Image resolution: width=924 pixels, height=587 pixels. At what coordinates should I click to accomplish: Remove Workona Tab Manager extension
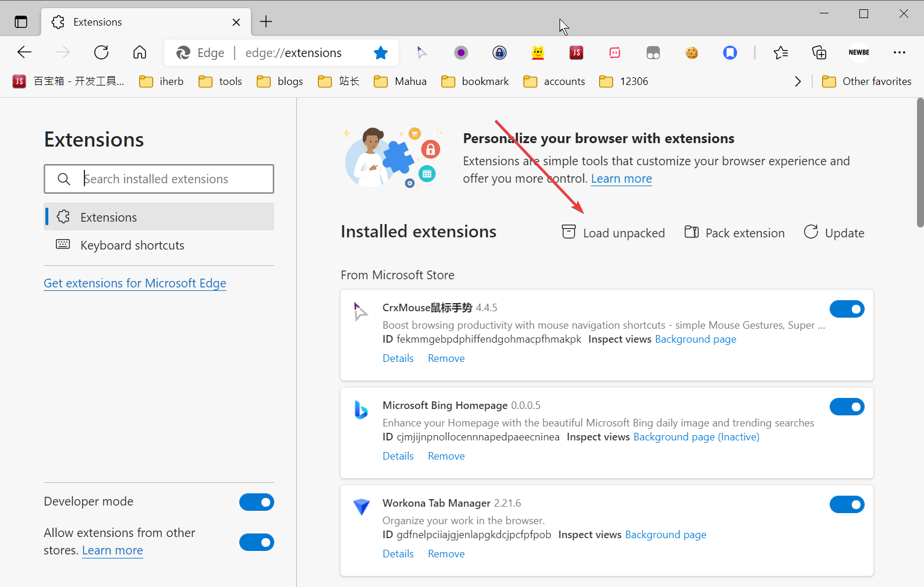(447, 554)
